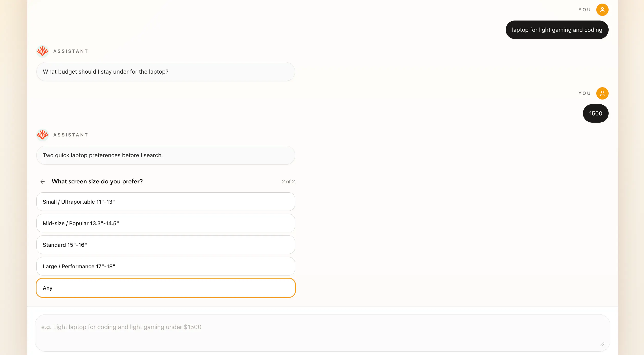Click the '2 of 2' step counter

coord(288,182)
